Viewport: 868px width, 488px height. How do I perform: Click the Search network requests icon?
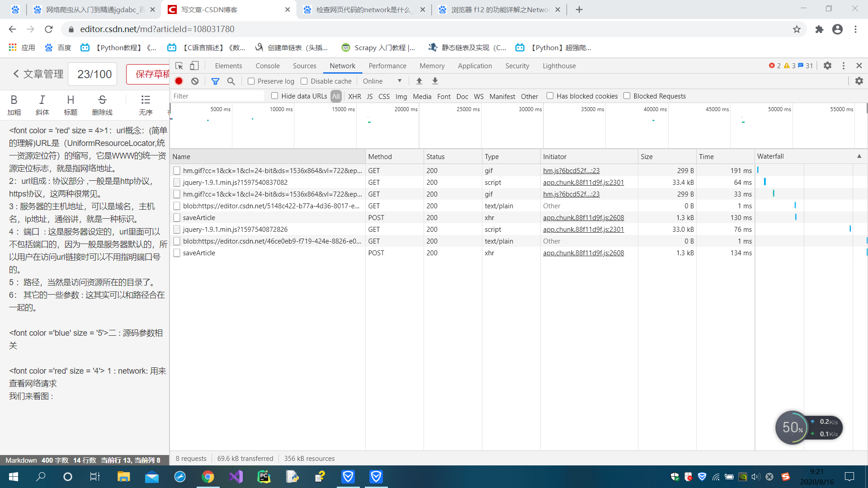(231, 81)
